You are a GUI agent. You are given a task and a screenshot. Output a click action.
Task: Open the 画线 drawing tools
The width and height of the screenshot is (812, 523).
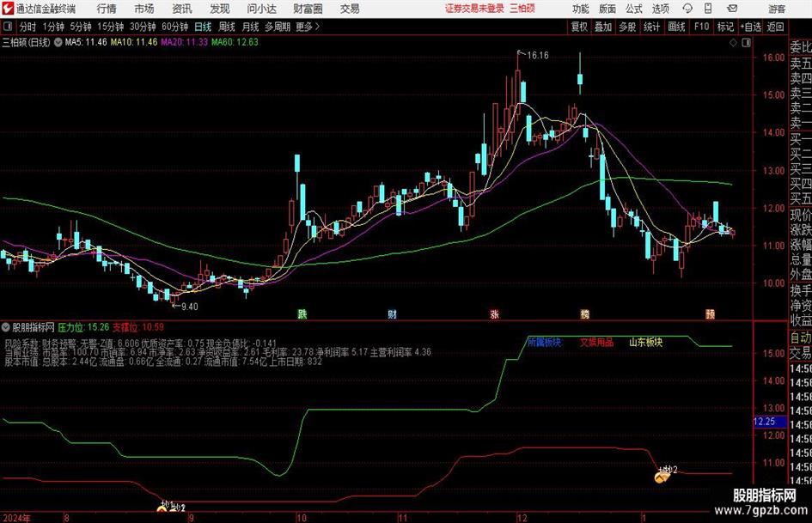[676, 27]
